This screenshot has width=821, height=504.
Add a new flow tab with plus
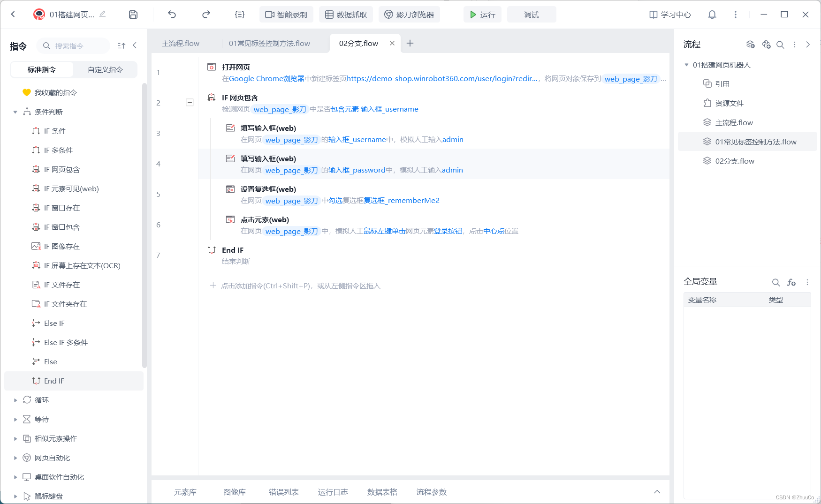coord(410,43)
